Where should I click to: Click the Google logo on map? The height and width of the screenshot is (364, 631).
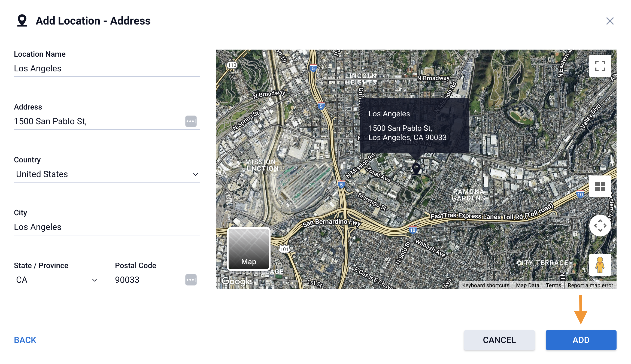coord(237,281)
